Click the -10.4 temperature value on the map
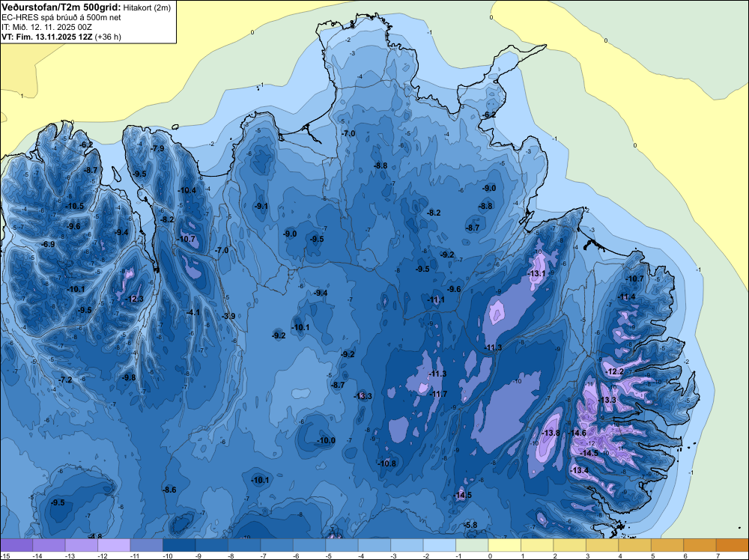This screenshot has height=560, width=749. click(x=187, y=190)
